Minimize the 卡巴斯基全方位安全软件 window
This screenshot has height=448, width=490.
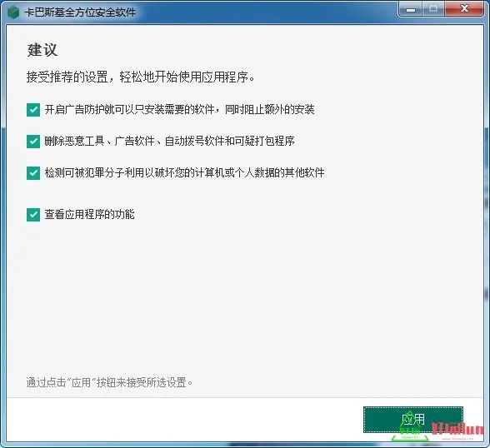[411, 9]
